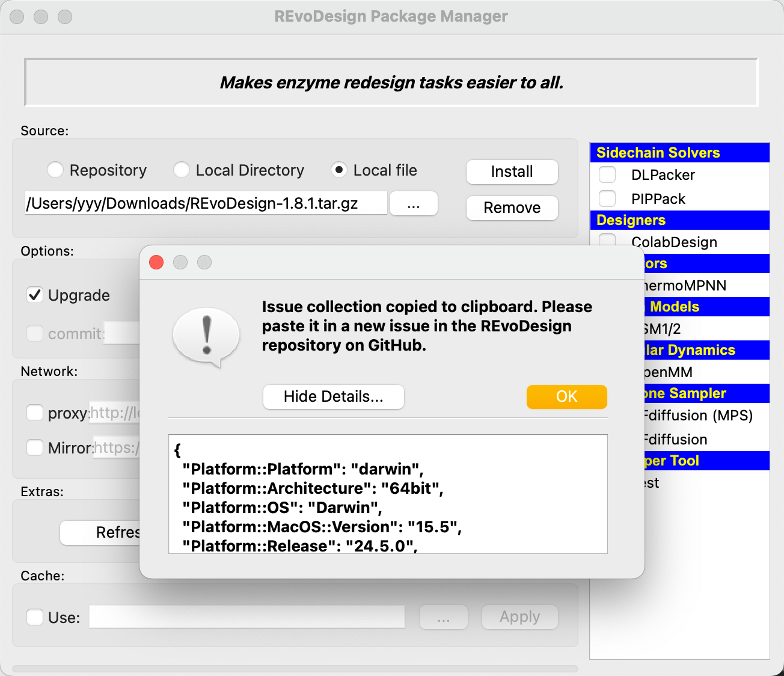784x676 pixels.
Task: Enable the Mirror checkbox
Action: click(35, 448)
